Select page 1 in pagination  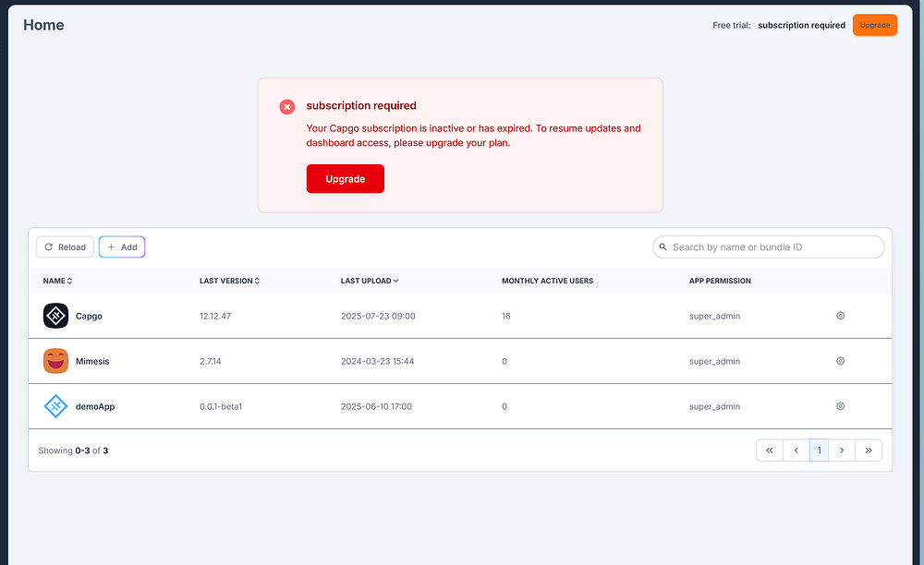pyautogui.click(x=819, y=451)
